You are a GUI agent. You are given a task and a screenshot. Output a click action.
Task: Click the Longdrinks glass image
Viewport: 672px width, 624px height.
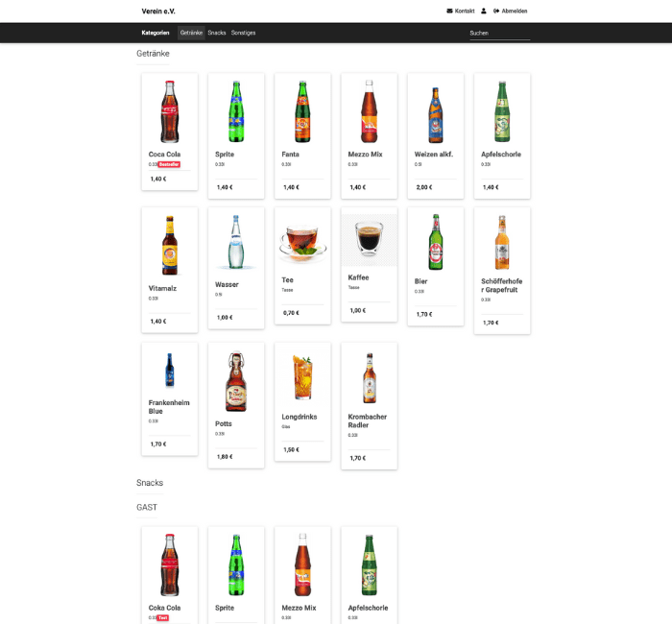(302, 377)
